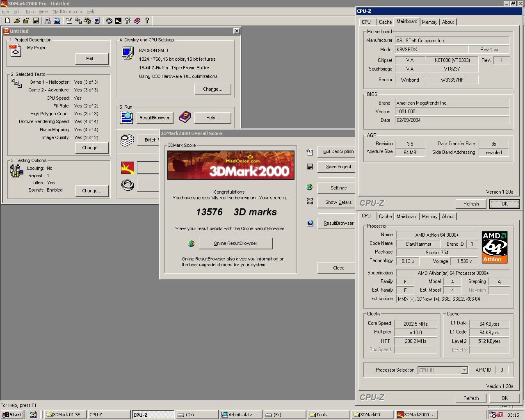Click the Save floppy disk toolbar icon
The width and height of the screenshot is (525, 420).
(36, 21)
